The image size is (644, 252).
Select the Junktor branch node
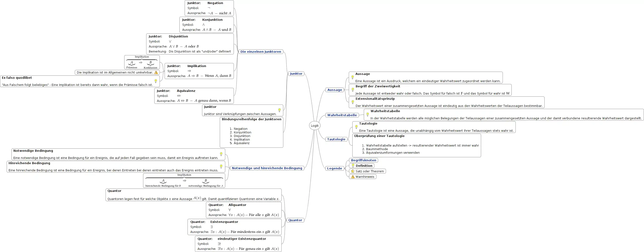(296, 74)
